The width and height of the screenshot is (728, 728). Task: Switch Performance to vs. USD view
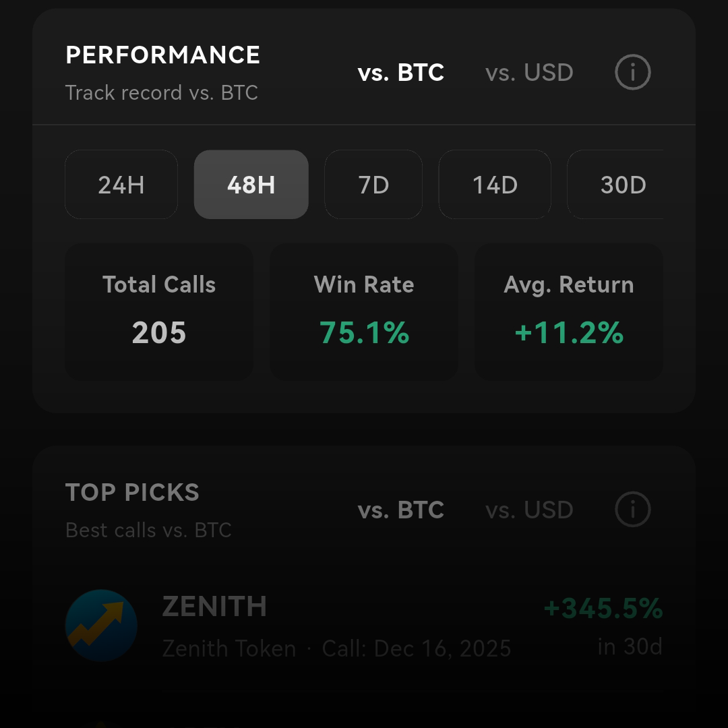point(529,73)
